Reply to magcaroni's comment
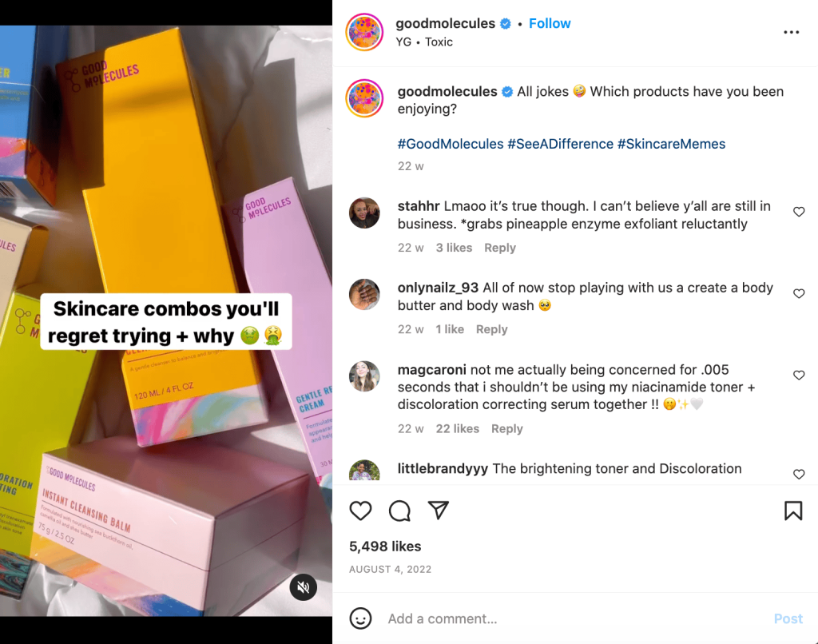The image size is (818, 644). click(507, 429)
